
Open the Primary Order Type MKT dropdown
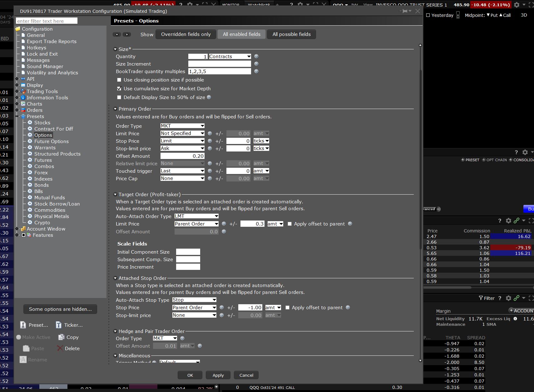coord(182,126)
